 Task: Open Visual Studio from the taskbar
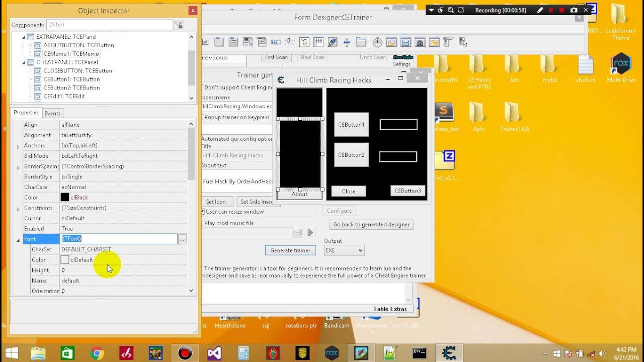[214, 353]
